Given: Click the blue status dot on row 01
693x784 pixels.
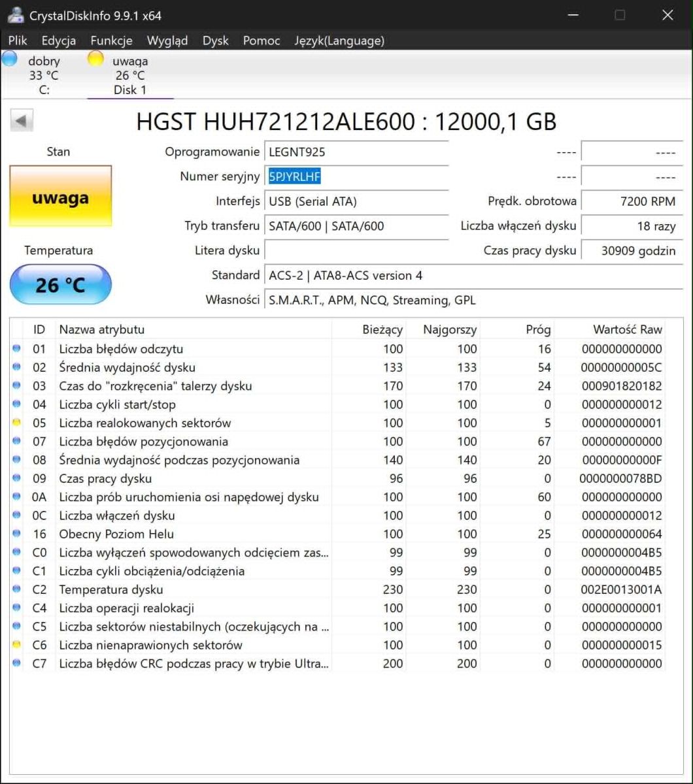Looking at the screenshot, I should [x=17, y=349].
